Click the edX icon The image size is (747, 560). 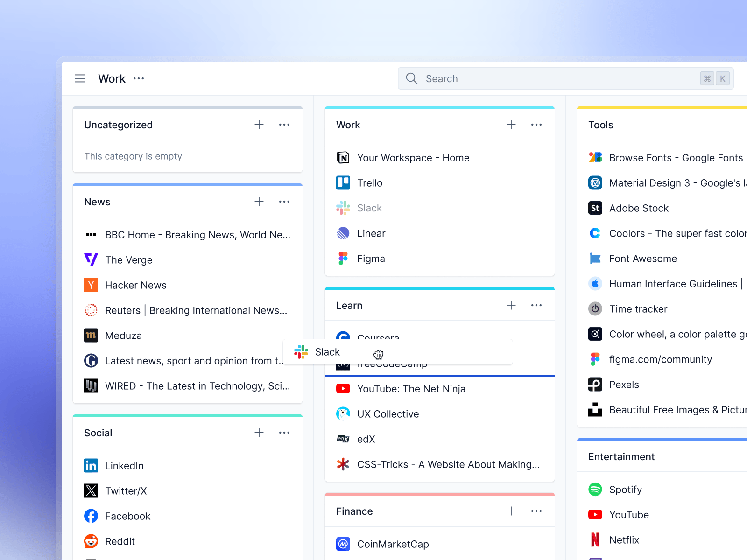pos(343,439)
